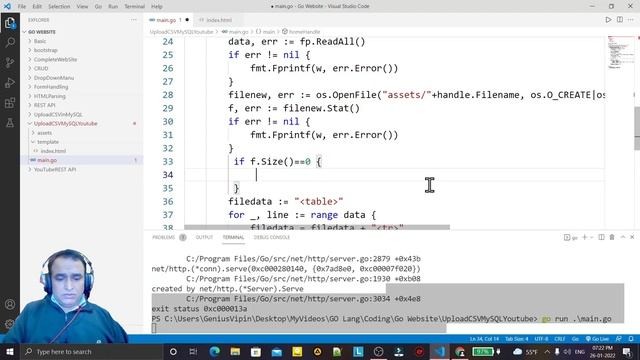Click the Windows taskbar search box
The height and width of the screenshot is (360, 640).
(91, 351)
